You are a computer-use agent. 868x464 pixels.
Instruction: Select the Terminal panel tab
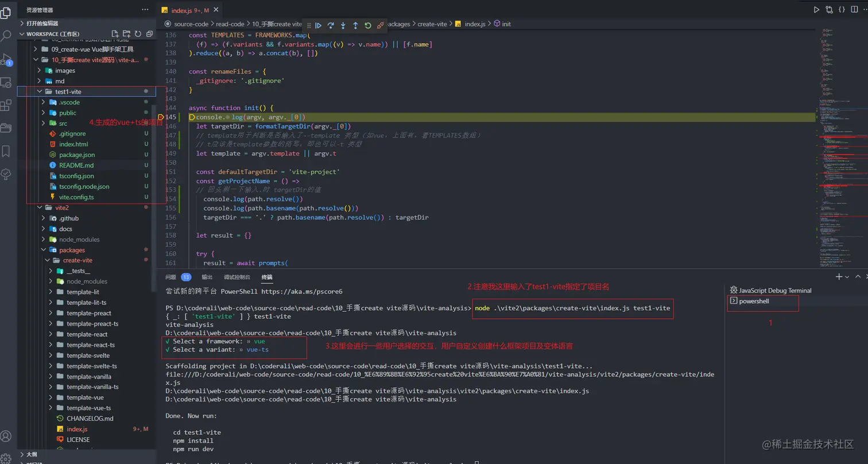[267, 277]
